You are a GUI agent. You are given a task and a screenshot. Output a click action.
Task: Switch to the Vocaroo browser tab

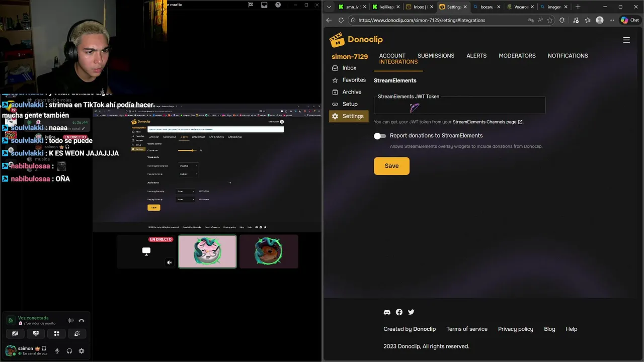pos(520,7)
